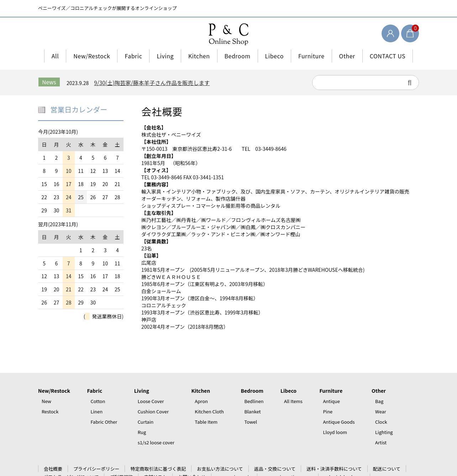Open footer 会社概要 link
457x476 pixels.
pos(53,469)
